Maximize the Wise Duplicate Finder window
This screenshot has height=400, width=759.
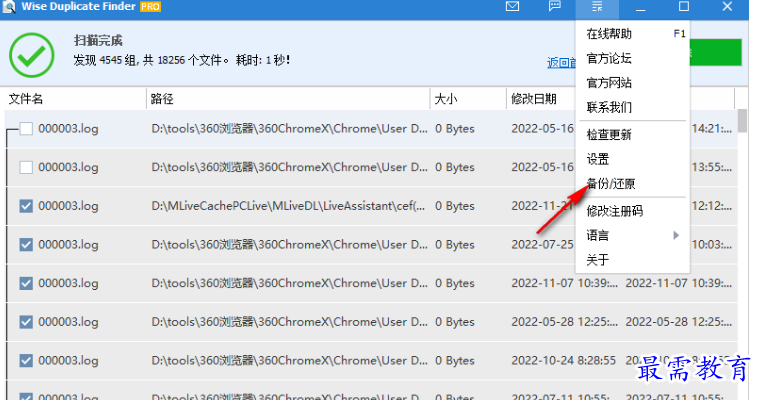(x=683, y=6)
